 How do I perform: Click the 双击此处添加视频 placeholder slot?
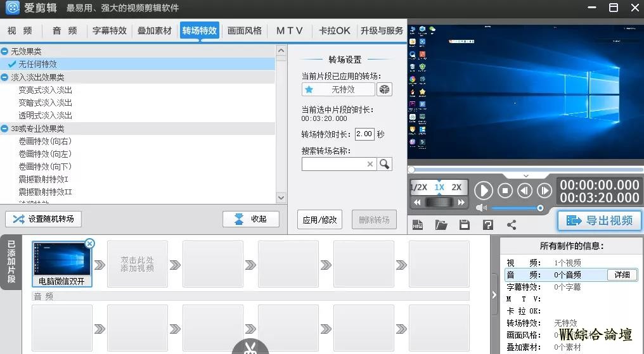coord(137,263)
